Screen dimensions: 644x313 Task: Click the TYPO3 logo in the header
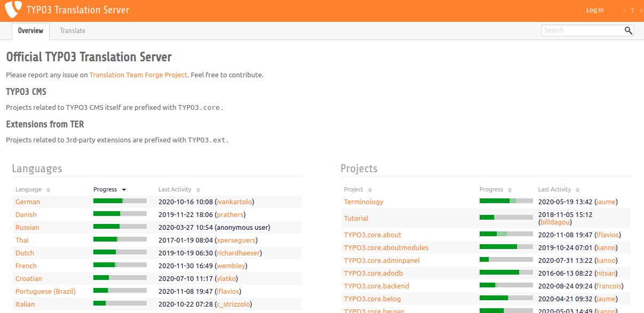point(13,10)
